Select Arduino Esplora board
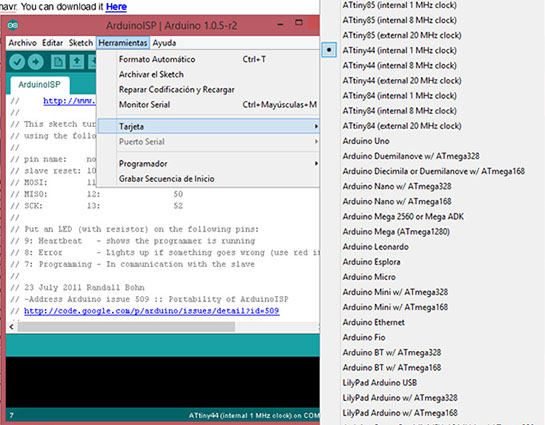Screen dimensions: 545x425 372,262
